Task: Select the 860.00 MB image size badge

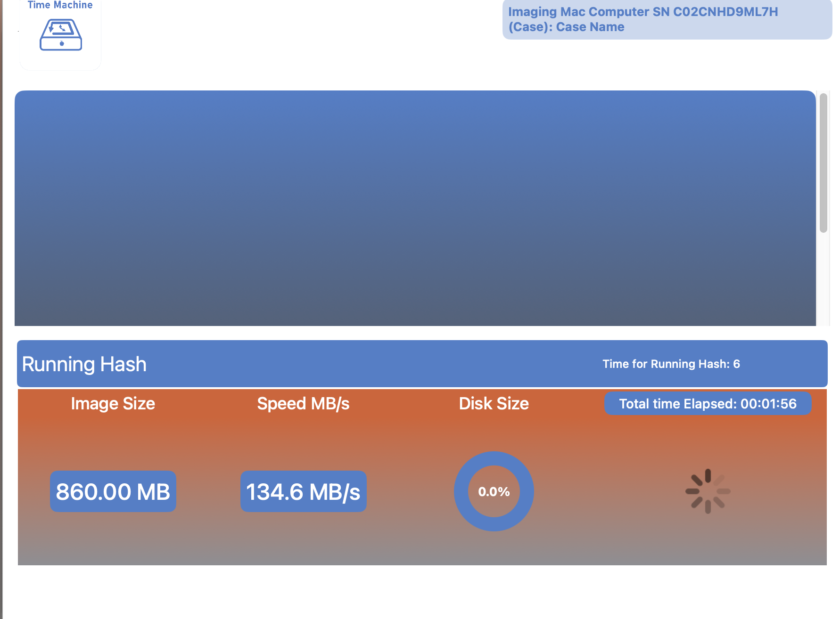Action: [x=113, y=492]
